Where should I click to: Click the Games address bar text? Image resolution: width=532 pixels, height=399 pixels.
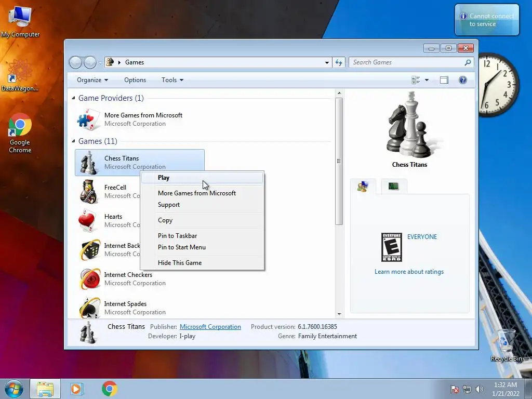[x=135, y=62]
